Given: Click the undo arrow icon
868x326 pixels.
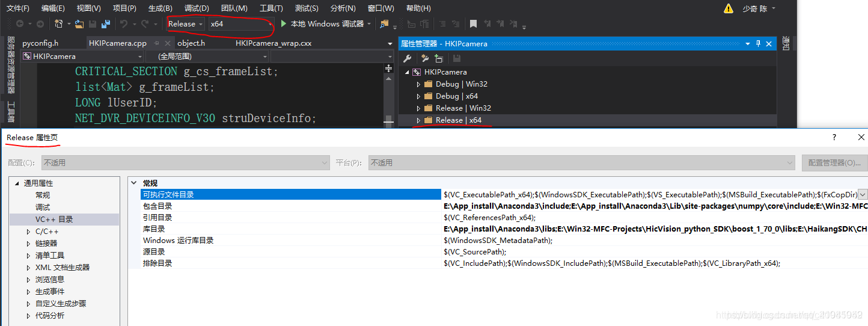Looking at the screenshot, I should 123,24.
